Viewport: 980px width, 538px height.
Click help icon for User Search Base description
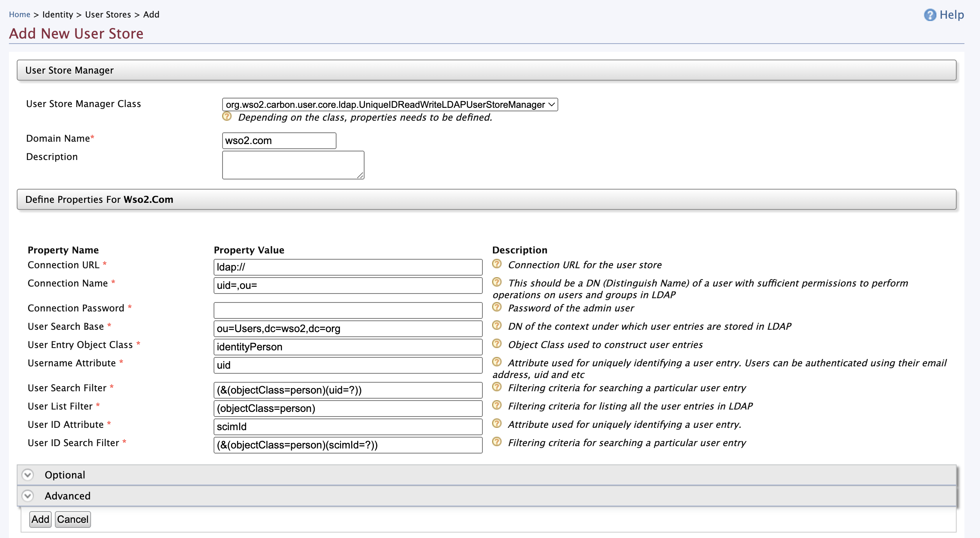(x=496, y=325)
